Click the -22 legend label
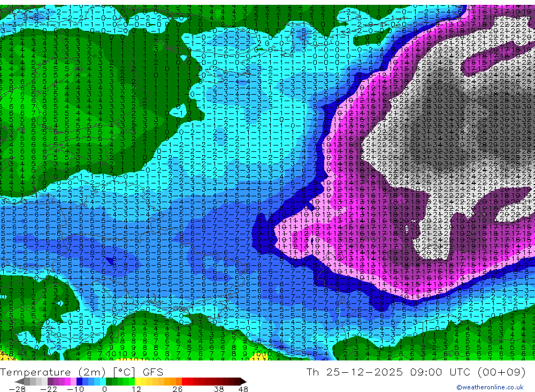This screenshot has height=392, width=535. pos(49,389)
